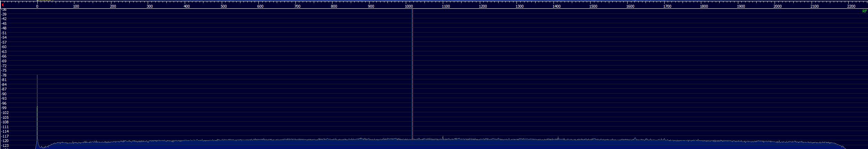Click the -99 dB level label
The image size is (868, 149).
4,108
